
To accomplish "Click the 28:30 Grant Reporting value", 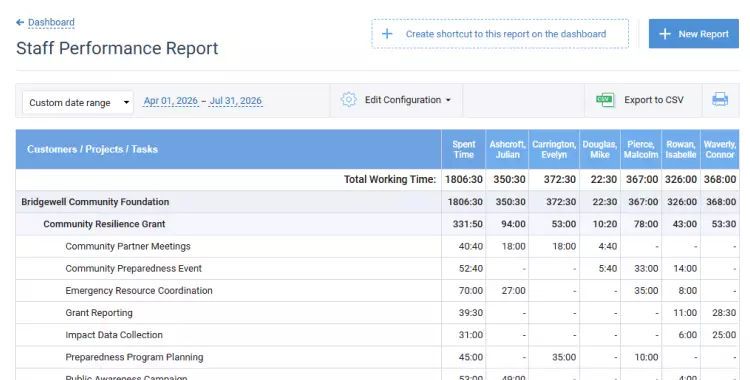I will pyautogui.click(x=724, y=313).
